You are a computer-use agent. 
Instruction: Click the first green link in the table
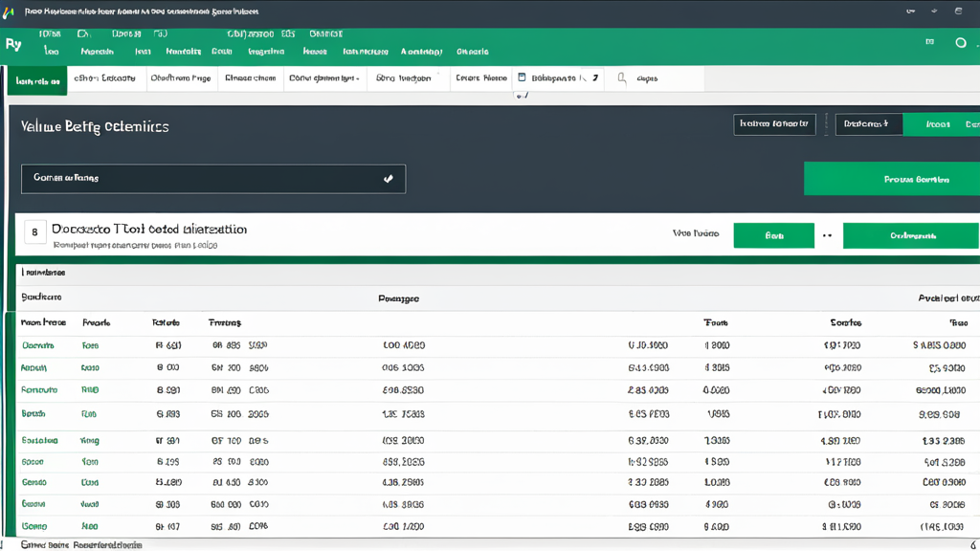pos(38,345)
